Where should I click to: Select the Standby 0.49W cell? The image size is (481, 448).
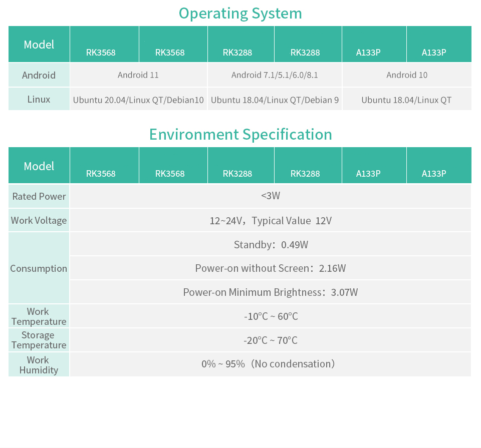(x=271, y=244)
